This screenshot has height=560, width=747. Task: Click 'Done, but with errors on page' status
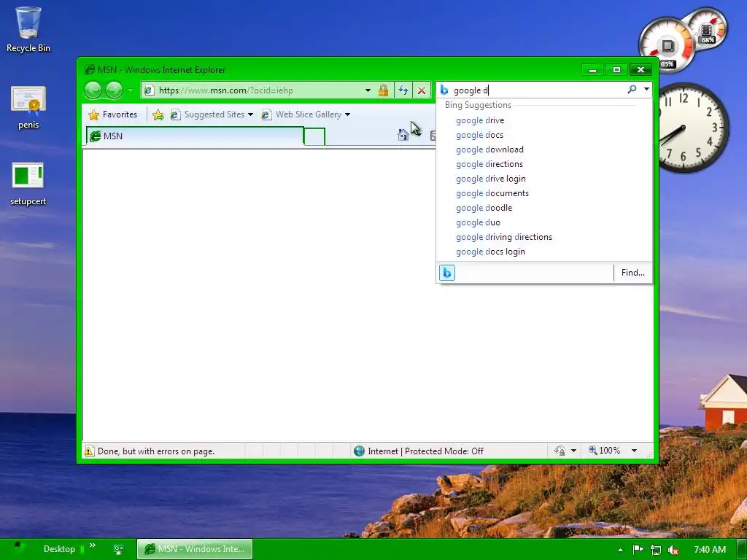tap(156, 451)
